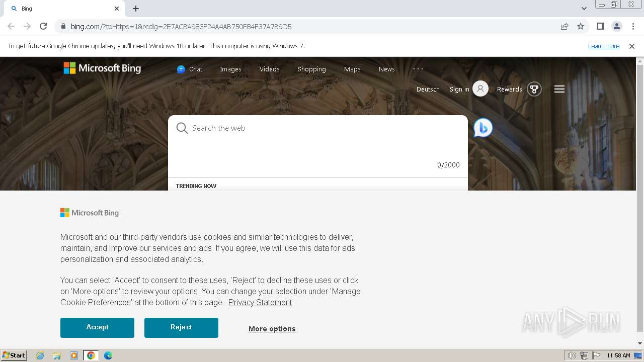Open the Images tab
This screenshot has width=644, height=362.
click(x=230, y=69)
